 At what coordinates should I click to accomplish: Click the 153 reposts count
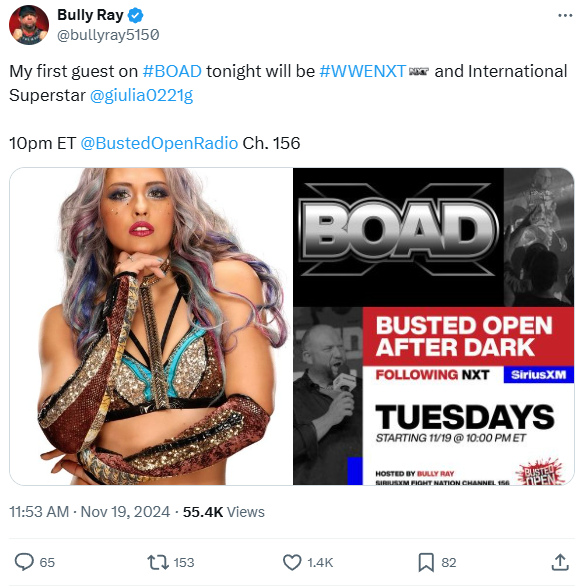184,562
